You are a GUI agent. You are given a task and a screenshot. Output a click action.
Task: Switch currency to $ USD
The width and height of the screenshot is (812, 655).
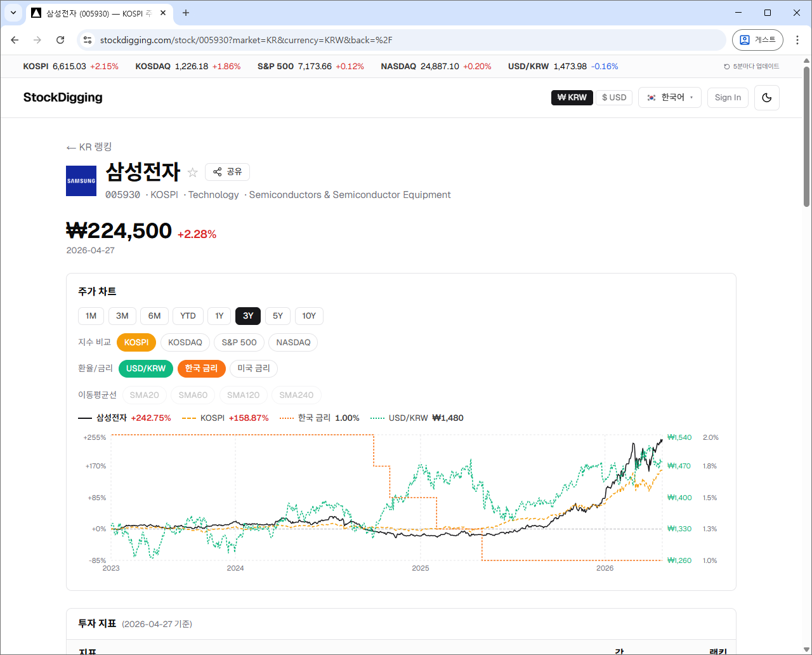pos(614,98)
